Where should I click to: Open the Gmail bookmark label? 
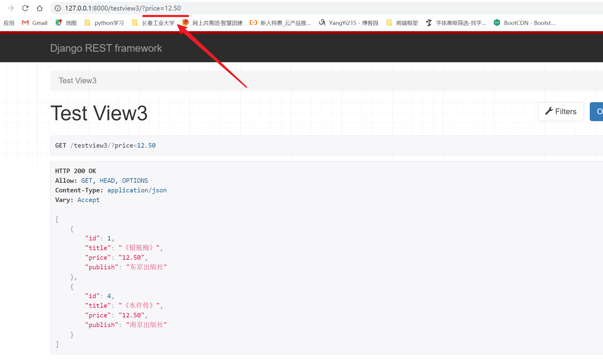click(x=40, y=23)
